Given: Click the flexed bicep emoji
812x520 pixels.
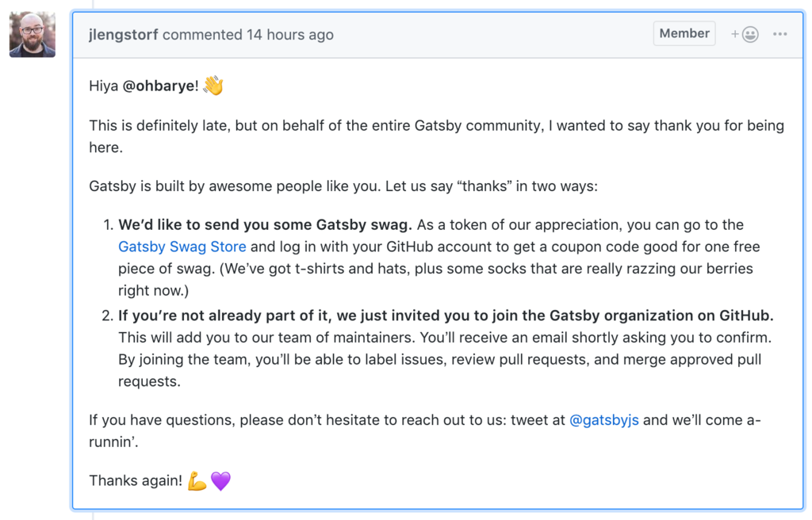Looking at the screenshot, I should pyautogui.click(x=197, y=480).
